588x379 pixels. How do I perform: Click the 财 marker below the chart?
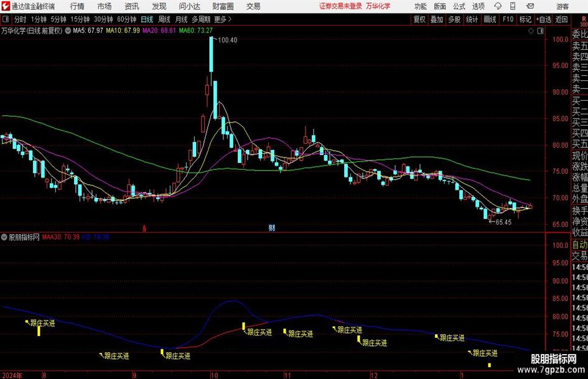pos(272,228)
